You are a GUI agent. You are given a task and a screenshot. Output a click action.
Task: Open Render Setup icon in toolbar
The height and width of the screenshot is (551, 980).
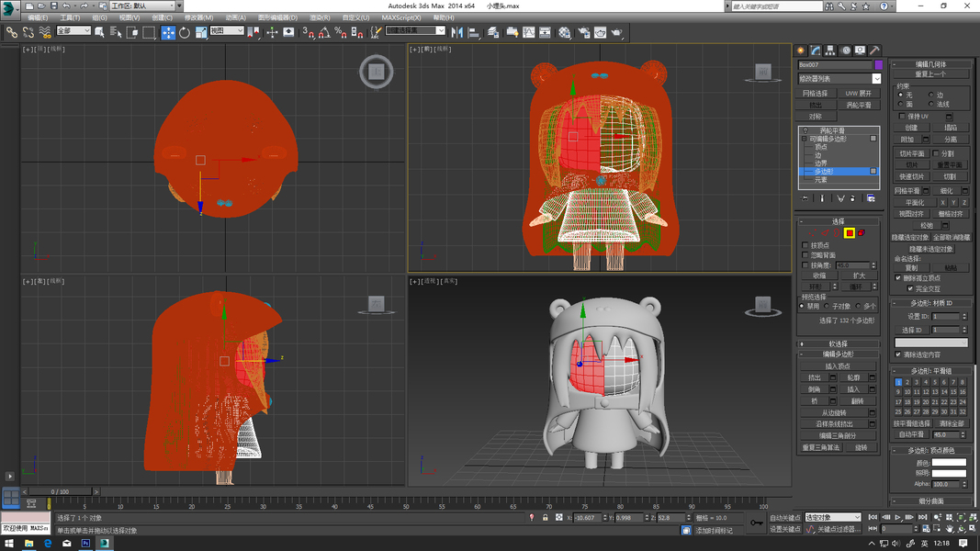tap(584, 32)
